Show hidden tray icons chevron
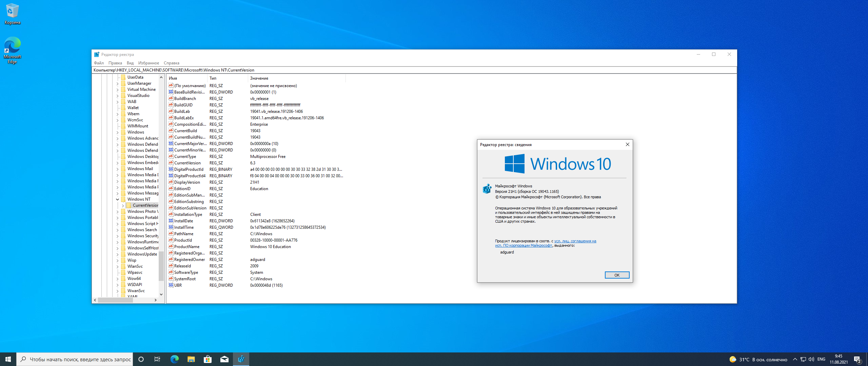 coord(795,359)
